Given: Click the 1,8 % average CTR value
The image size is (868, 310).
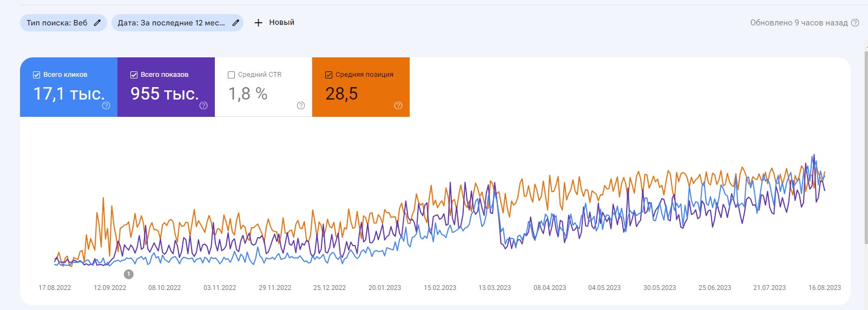Looking at the screenshot, I should tap(248, 94).
